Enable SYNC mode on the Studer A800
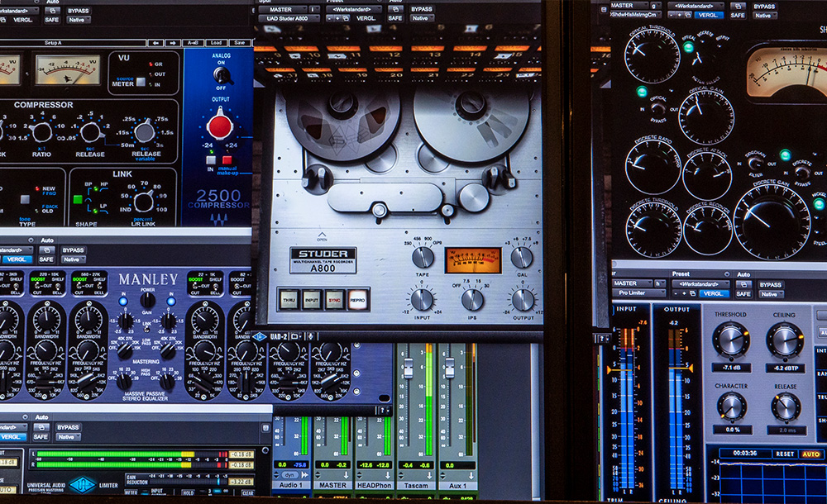 (334, 300)
